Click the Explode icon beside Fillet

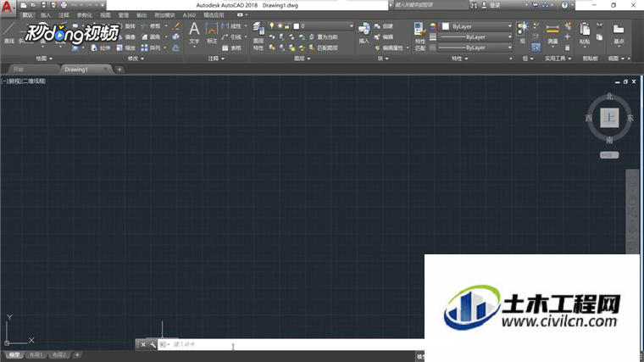[175, 36]
